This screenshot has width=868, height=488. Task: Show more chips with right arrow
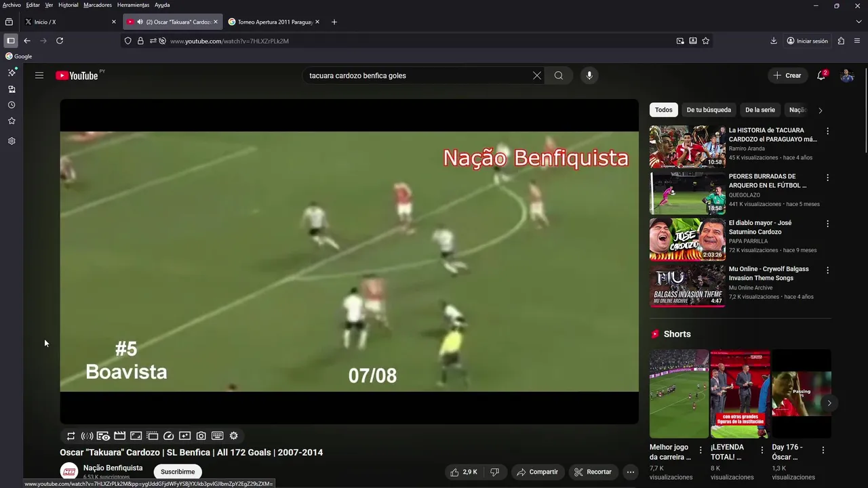[821, 110]
